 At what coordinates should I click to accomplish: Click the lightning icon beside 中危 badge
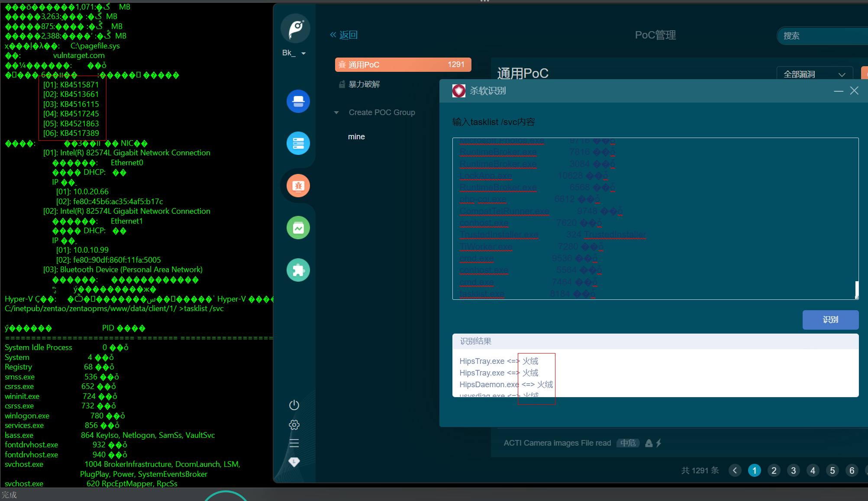coord(658,443)
